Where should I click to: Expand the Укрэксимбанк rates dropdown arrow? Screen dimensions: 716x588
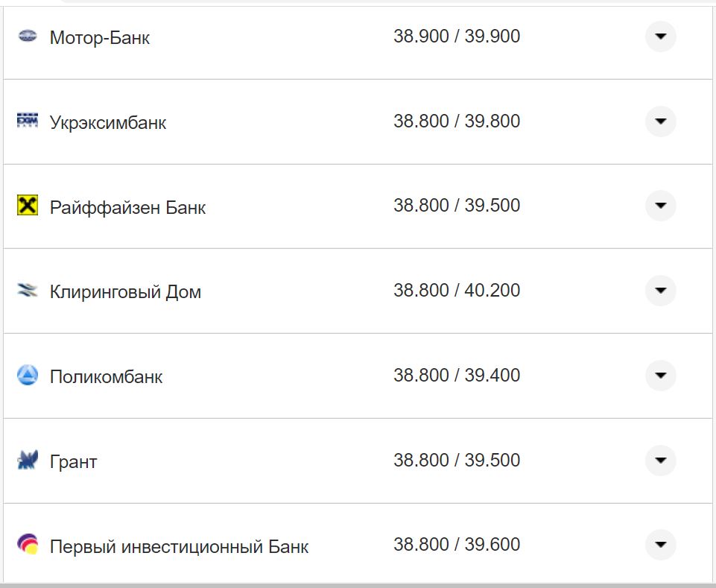(660, 121)
